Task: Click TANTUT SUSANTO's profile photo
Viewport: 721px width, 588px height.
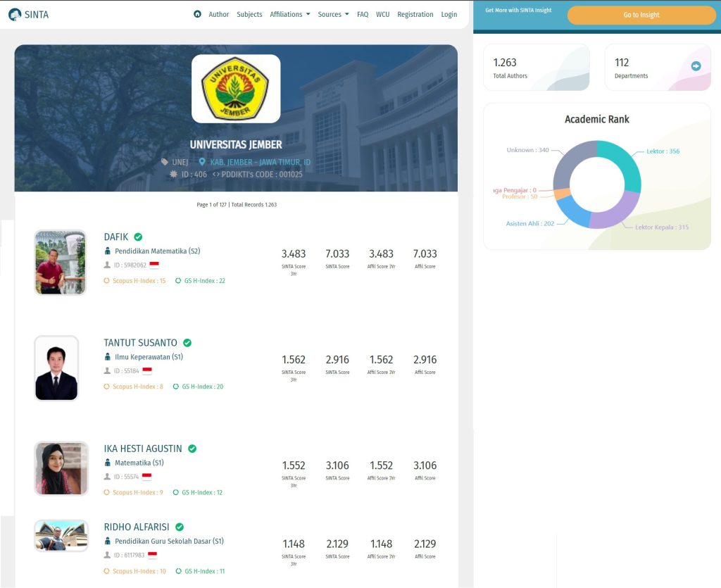Action: [x=56, y=368]
